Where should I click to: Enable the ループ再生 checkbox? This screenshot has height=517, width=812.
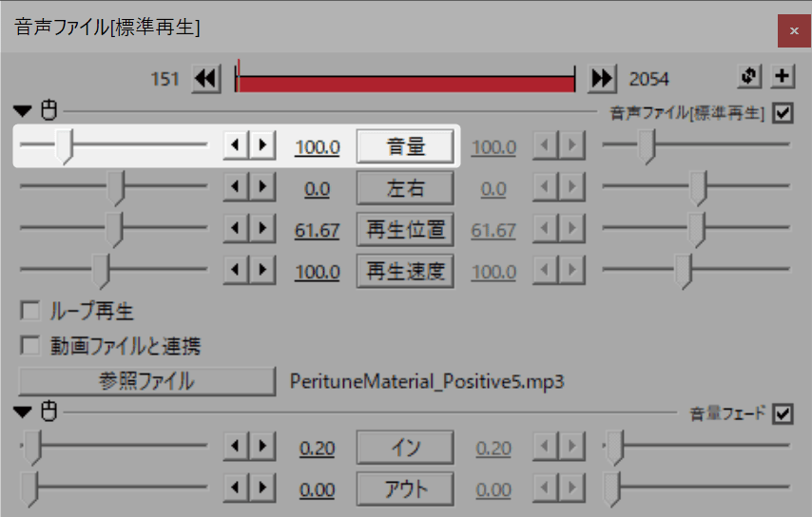pyautogui.click(x=30, y=311)
